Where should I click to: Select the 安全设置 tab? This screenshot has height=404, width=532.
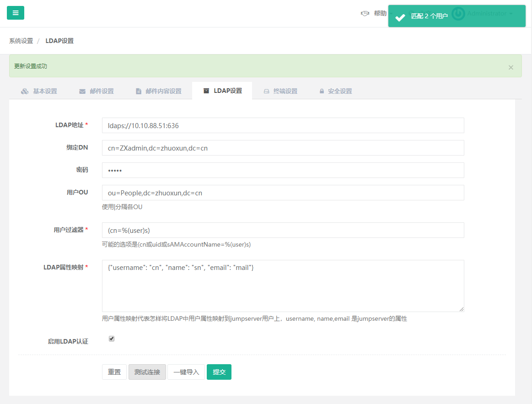(x=339, y=91)
